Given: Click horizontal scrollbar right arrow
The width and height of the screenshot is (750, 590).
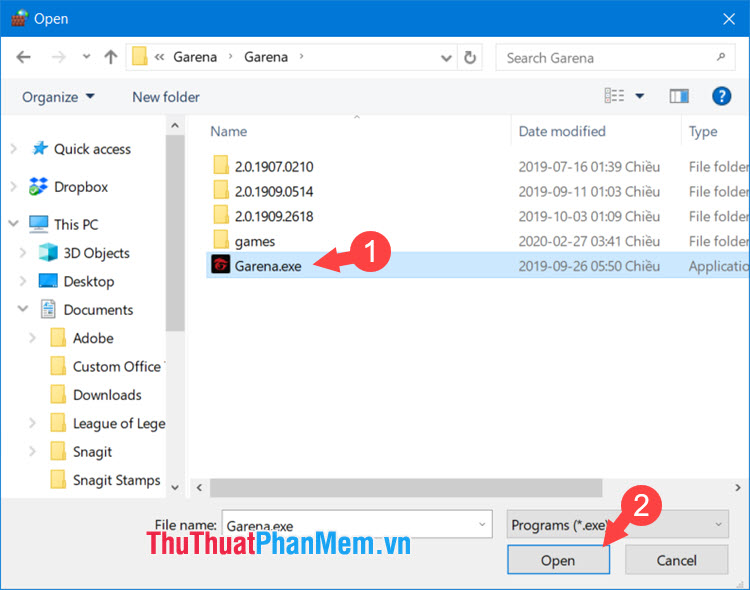Looking at the screenshot, I should [x=737, y=488].
